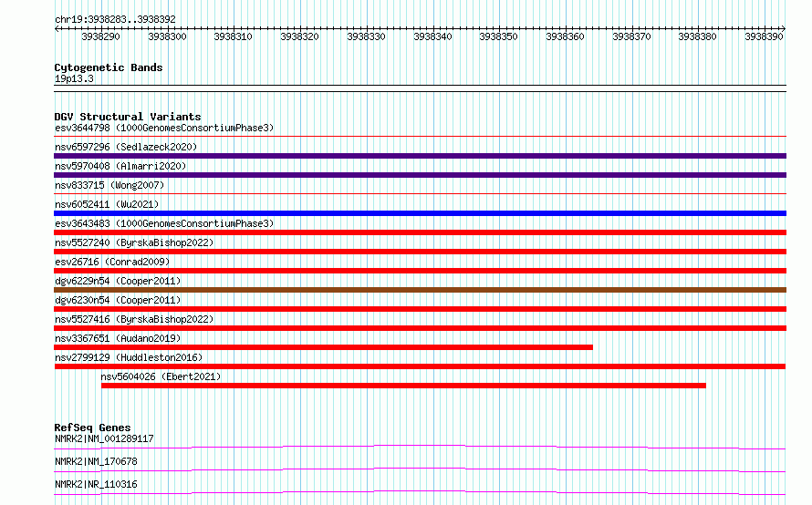Select the brown dgv6229n54 variant bar
Screen dimensions: 812x505
tap(420, 290)
